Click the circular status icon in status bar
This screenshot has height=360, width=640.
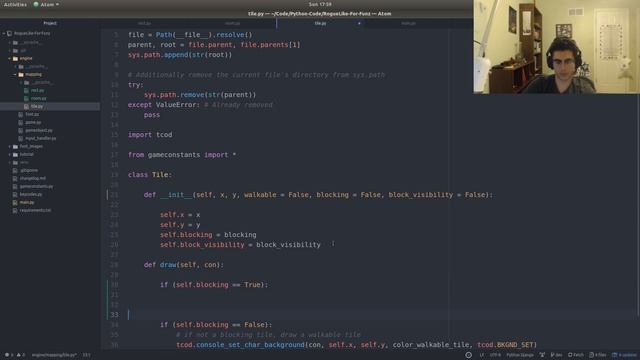pyautogui.click(x=469, y=355)
